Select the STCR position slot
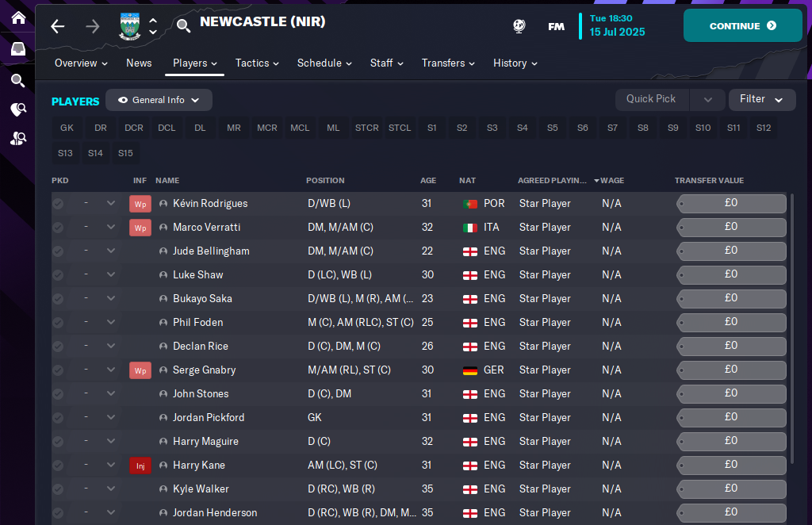 point(367,128)
